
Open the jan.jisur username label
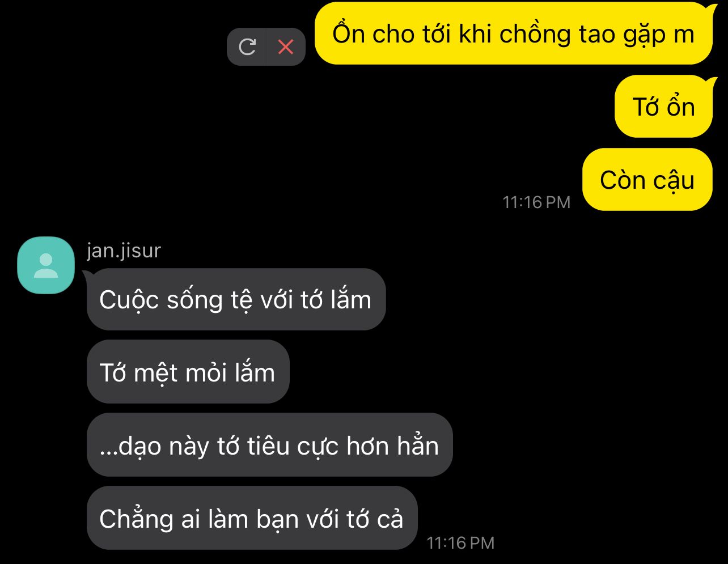(124, 250)
